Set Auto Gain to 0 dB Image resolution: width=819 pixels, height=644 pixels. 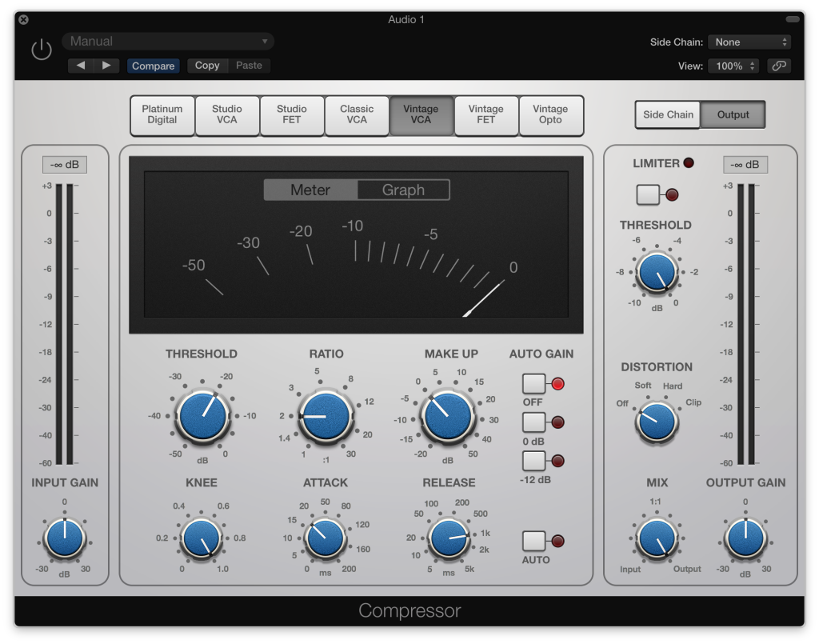[x=533, y=422]
